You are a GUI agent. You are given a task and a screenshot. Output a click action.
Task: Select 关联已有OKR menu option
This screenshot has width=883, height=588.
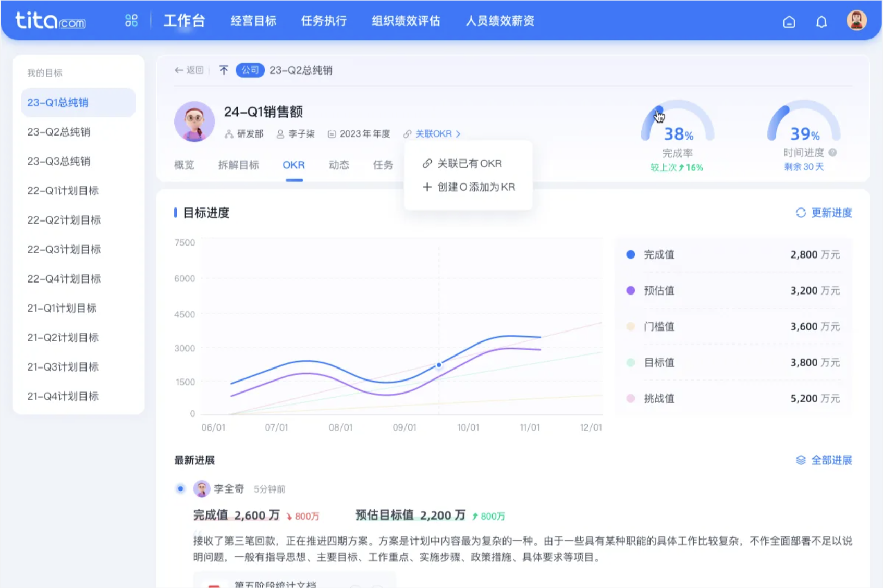tap(462, 164)
